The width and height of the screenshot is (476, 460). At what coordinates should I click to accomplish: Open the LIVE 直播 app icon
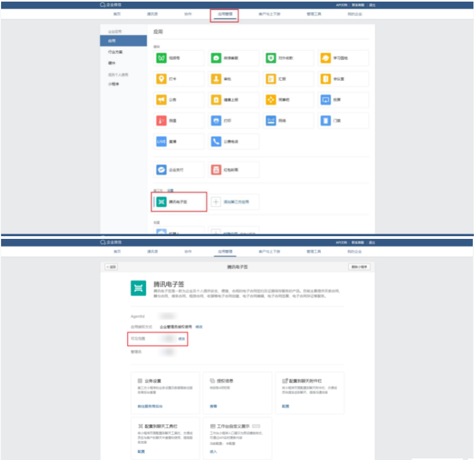pyautogui.click(x=161, y=141)
